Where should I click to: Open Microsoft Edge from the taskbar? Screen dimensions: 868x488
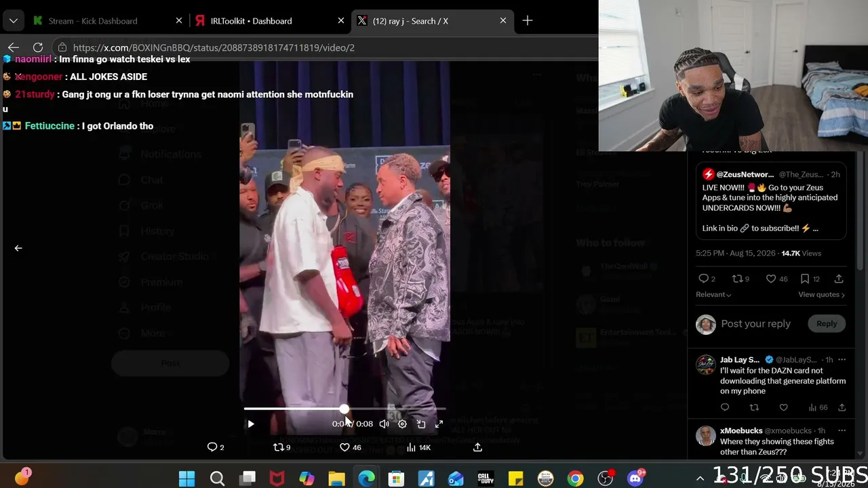pos(366,479)
